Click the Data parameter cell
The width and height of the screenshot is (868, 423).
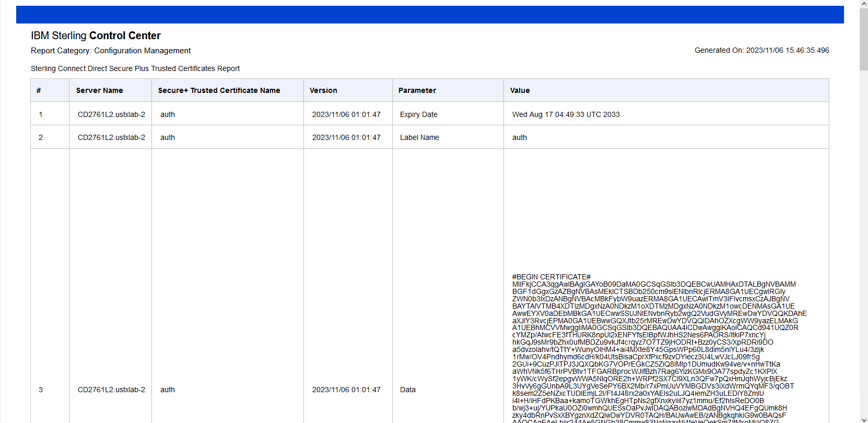click(x=407, y=390)
